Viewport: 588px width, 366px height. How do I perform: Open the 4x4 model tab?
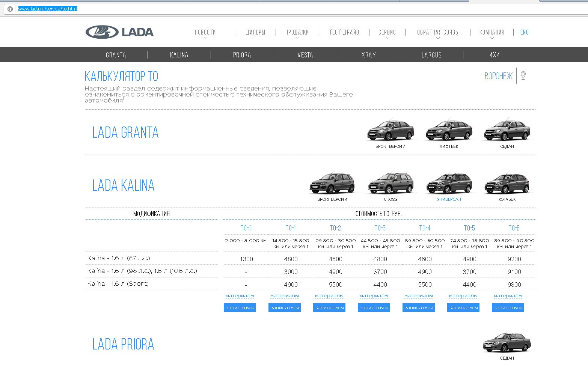[495, 55]
